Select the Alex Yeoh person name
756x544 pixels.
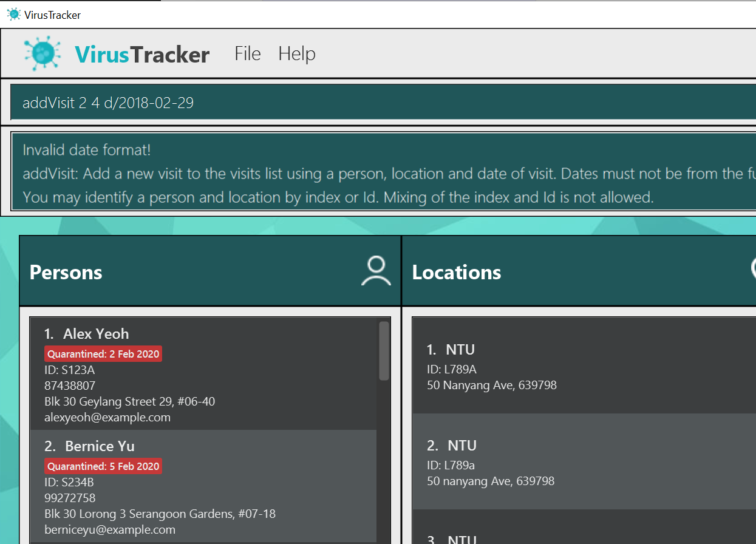[96, 333]
